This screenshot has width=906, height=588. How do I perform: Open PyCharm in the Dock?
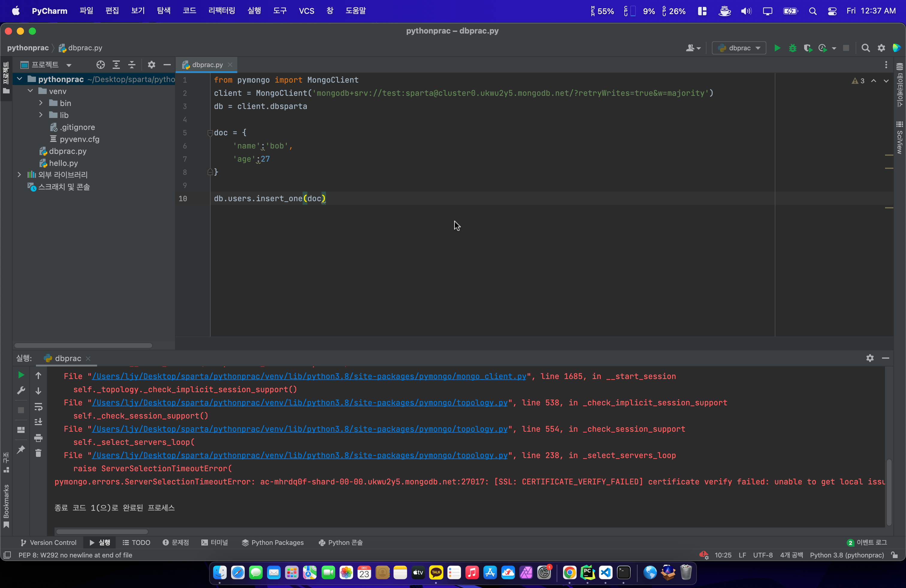pos(588,572)
